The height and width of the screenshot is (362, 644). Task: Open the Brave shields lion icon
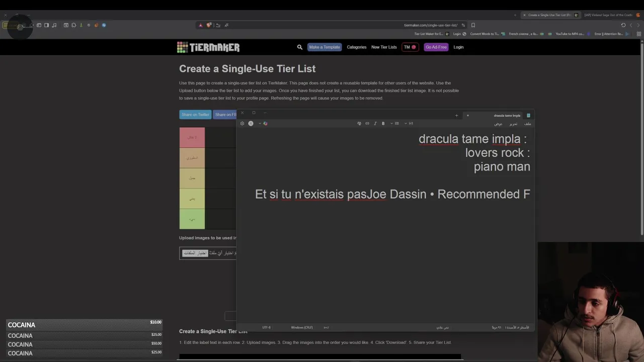point(209,25)
